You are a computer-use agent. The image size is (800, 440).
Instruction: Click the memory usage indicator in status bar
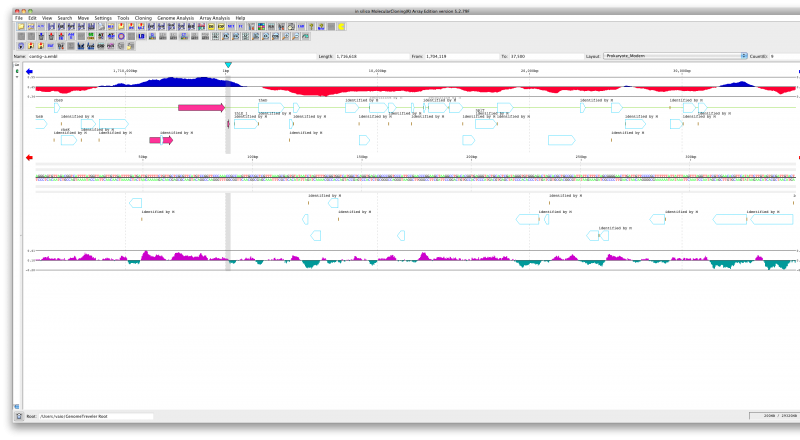tap(773, 416)
